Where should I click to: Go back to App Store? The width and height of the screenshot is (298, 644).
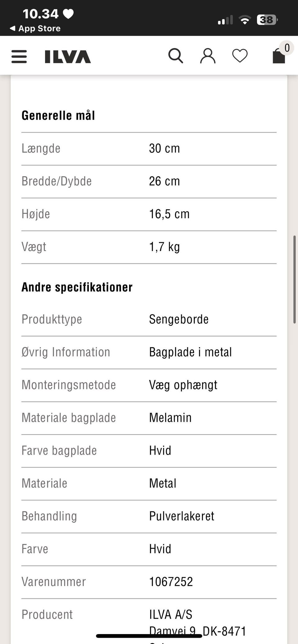(x=39, y=29)
